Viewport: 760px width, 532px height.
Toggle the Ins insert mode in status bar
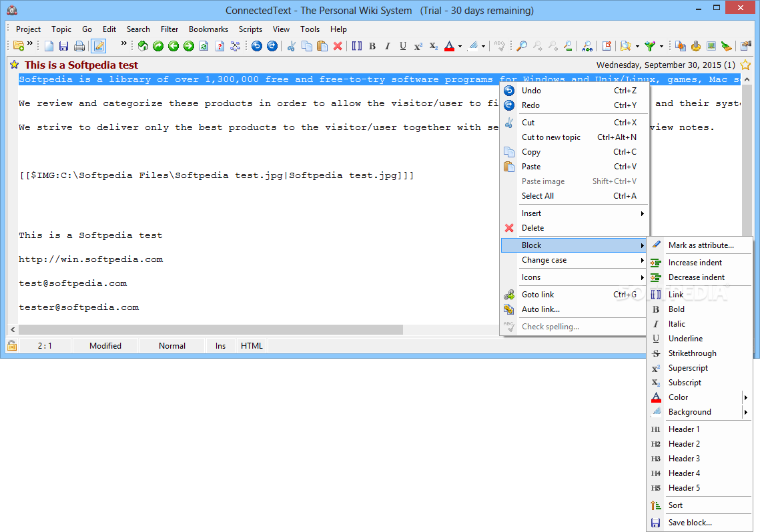point(221,345)
